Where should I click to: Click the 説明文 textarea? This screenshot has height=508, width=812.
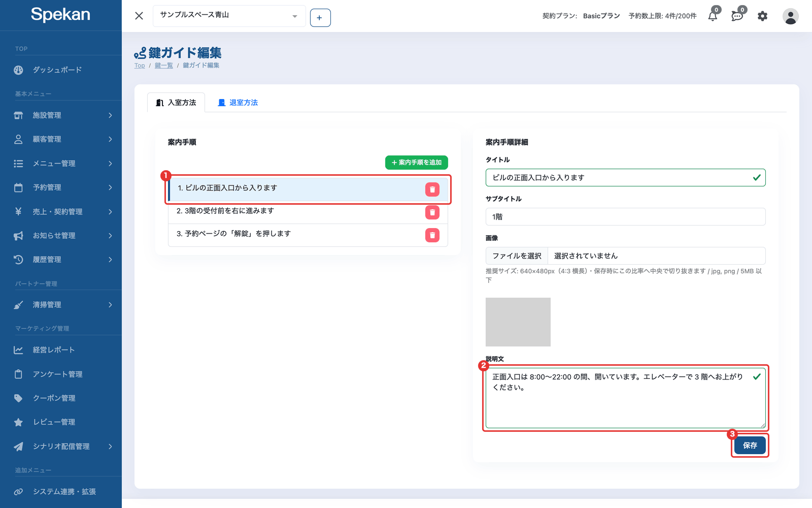(x=625, y=398)
